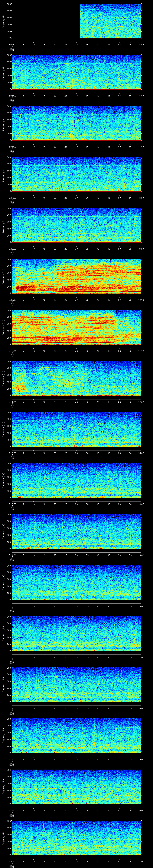Select the spectrogram panel starting at 5:07:00
The image size is (153, 868).
76,174
